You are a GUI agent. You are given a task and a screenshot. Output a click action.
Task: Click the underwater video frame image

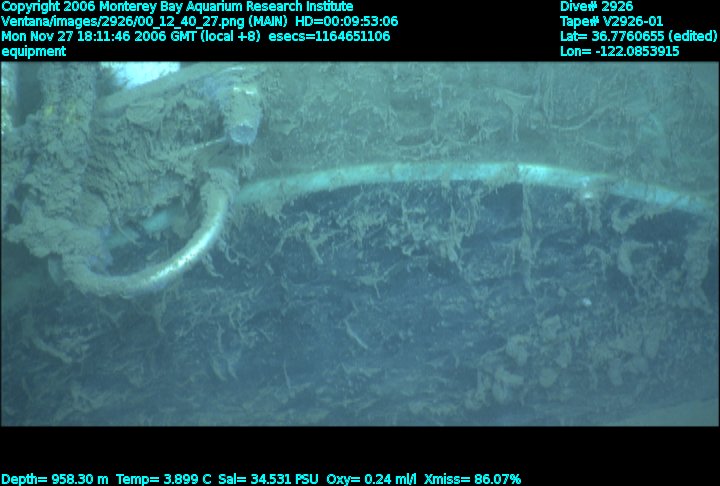coord(360,244)
